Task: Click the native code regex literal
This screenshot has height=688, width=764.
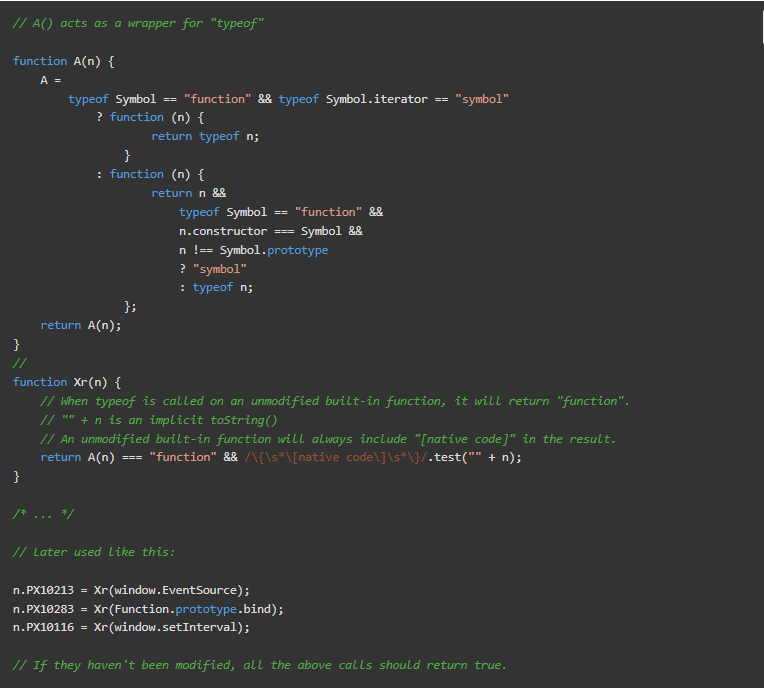Action: (336, 458)
